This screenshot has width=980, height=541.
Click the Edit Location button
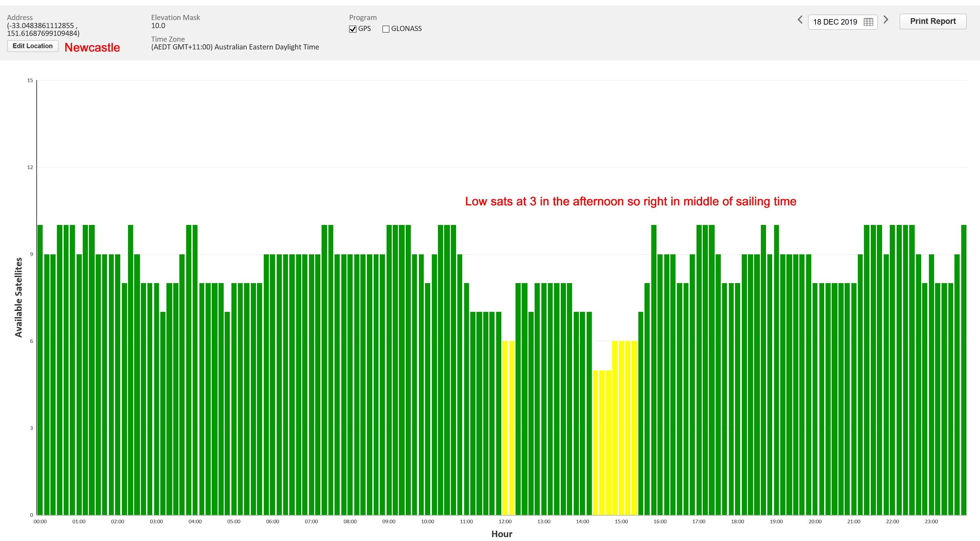[x=33, y=46]
